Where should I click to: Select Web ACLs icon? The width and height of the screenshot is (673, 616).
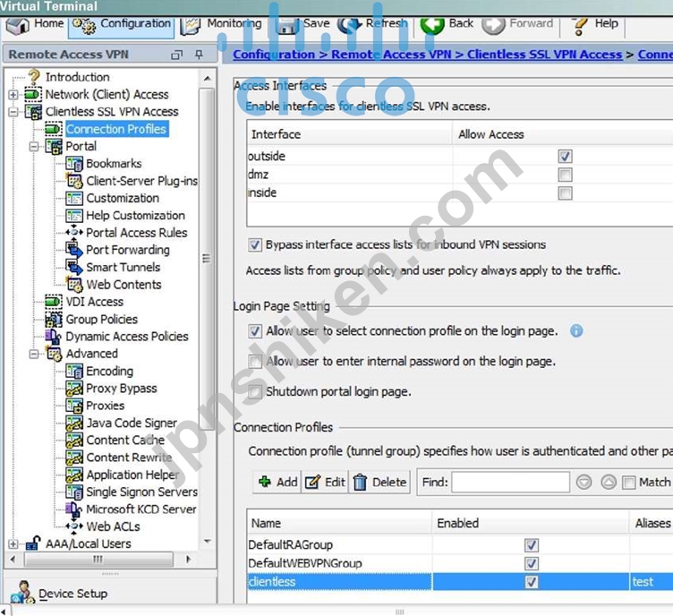pyautogui.click(x=74, y=526)
